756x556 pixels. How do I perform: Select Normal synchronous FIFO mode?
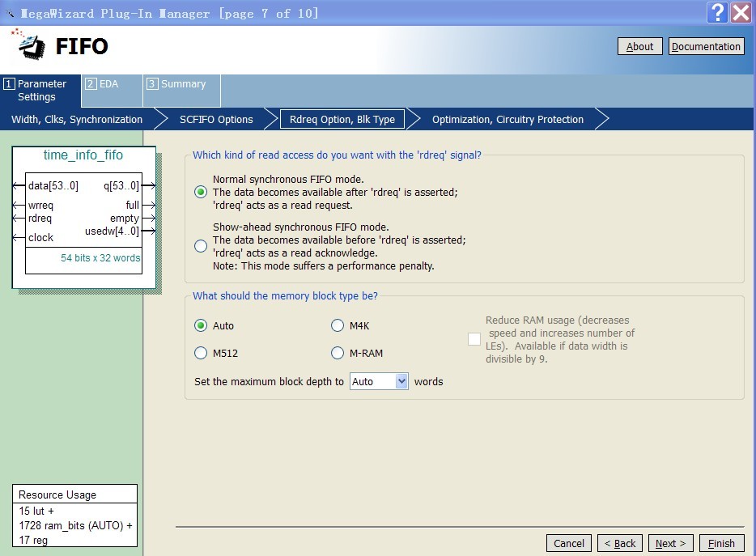[201, 192]
